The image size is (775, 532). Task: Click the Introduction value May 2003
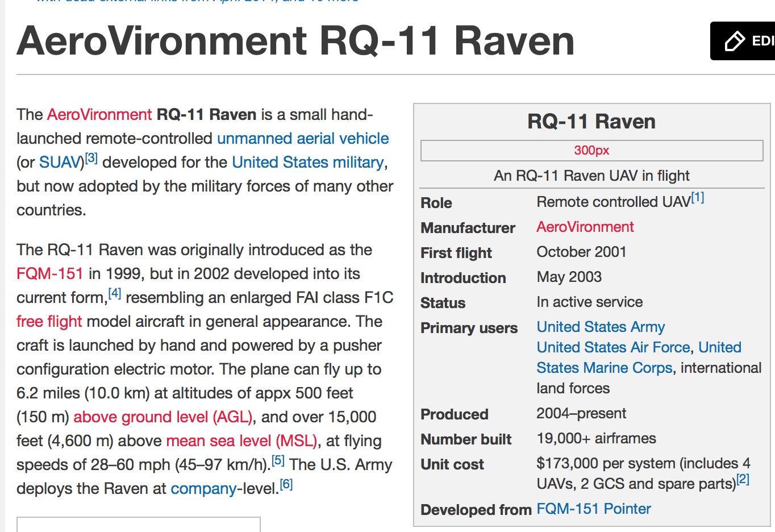click(x=569, y=277)
